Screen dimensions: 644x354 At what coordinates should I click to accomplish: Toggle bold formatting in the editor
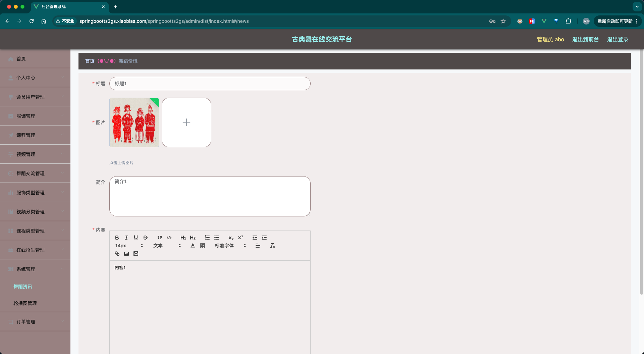117,238
